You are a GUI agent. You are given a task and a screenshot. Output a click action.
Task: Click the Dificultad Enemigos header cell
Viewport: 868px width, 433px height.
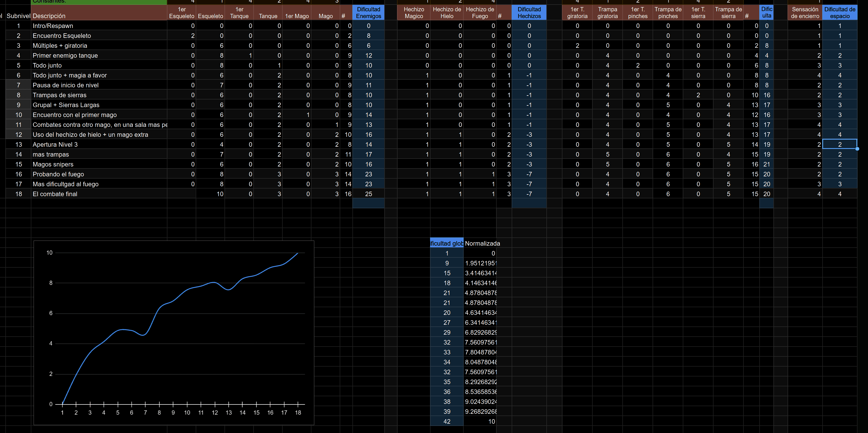tap(368, 12)
